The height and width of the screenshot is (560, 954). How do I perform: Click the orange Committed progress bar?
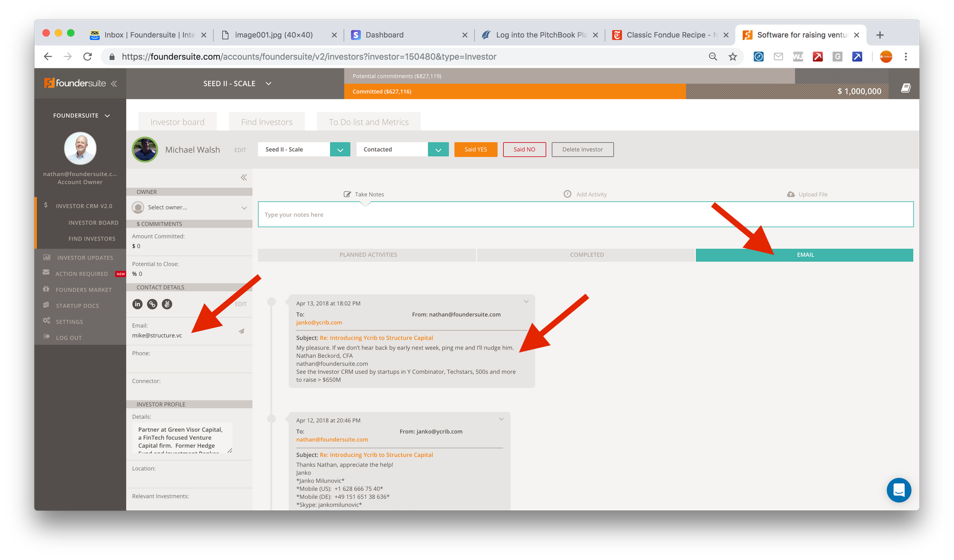tap(514, 92)
